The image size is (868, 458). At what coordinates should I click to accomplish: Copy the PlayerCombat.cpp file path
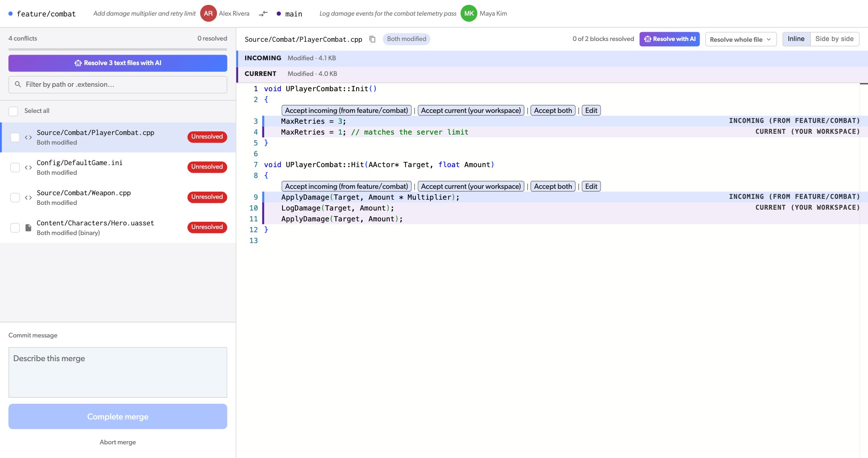click(x=373, y=39)
